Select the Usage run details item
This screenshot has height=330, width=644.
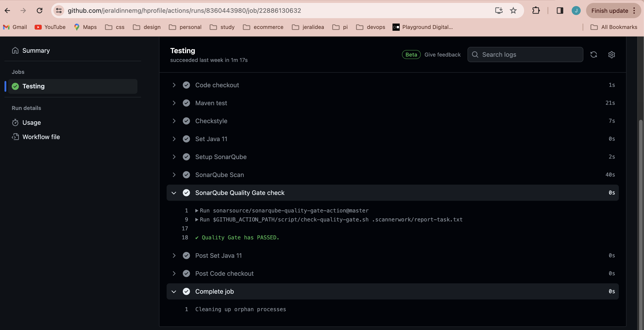[x=31, y=122]
